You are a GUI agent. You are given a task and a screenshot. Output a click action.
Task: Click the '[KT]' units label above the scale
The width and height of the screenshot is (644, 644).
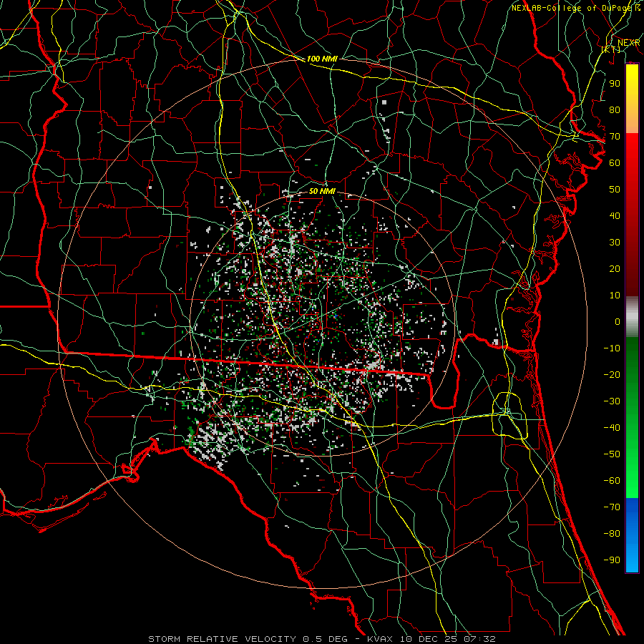(x=610, y=49)
